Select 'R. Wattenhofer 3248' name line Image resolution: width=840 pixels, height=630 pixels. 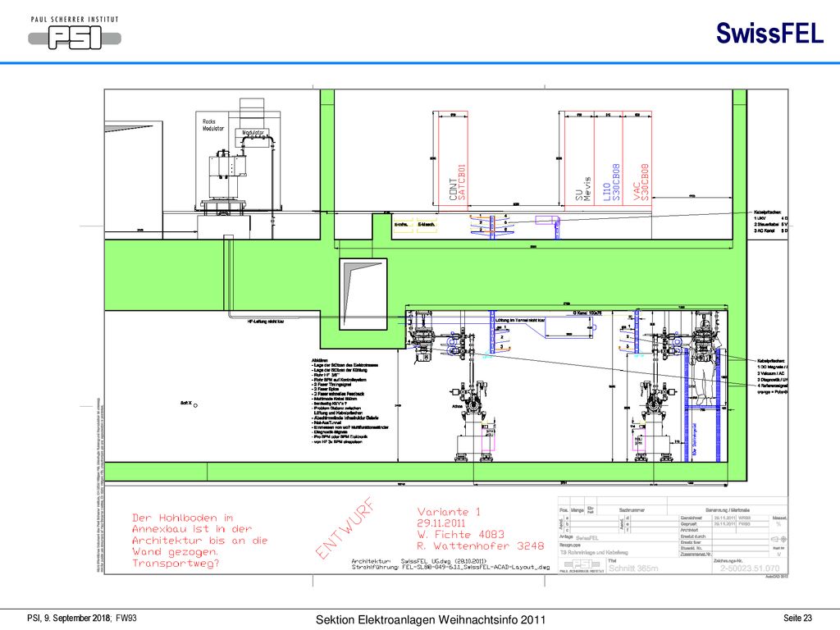click(481, 546)
